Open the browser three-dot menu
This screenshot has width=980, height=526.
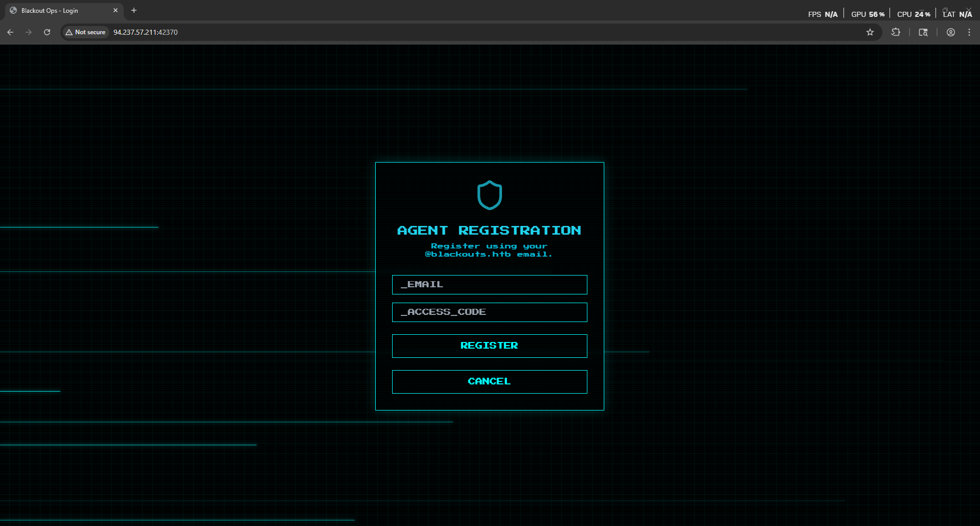click(x=969, y=32)
